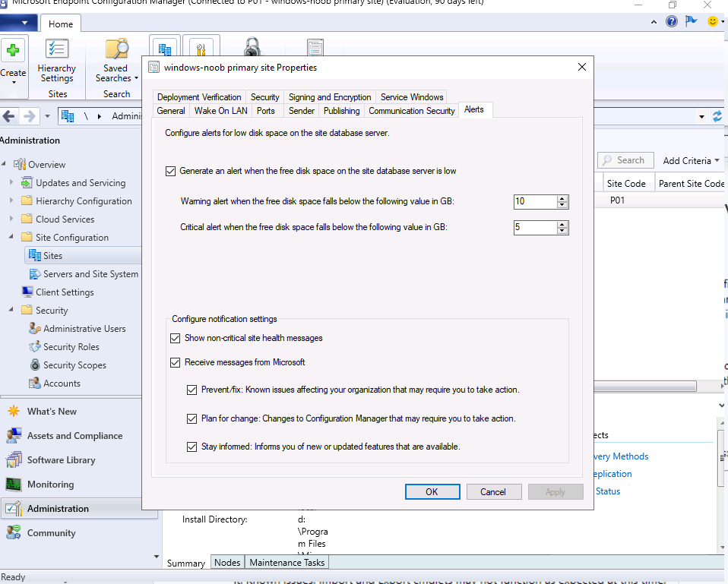Uncheck the Prevent/fix known issues checkbox
Viewport: 728px width, 584px height.
pos(191,390)
